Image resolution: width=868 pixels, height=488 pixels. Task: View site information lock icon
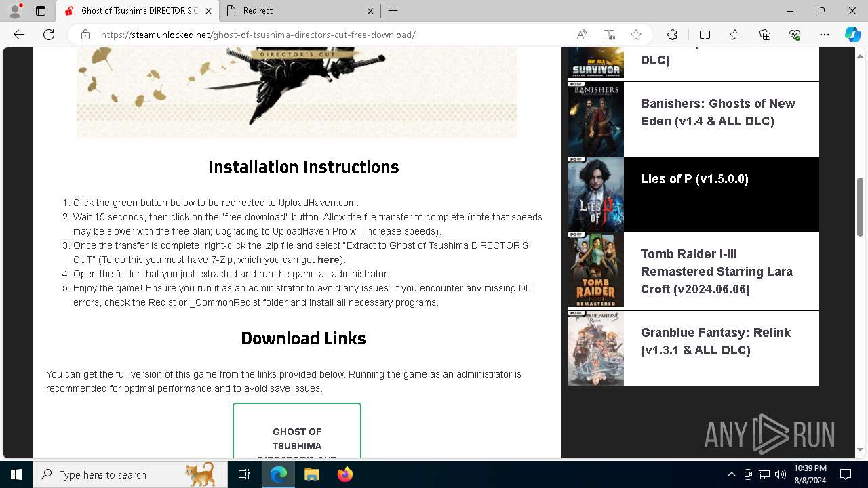(85, 35)
